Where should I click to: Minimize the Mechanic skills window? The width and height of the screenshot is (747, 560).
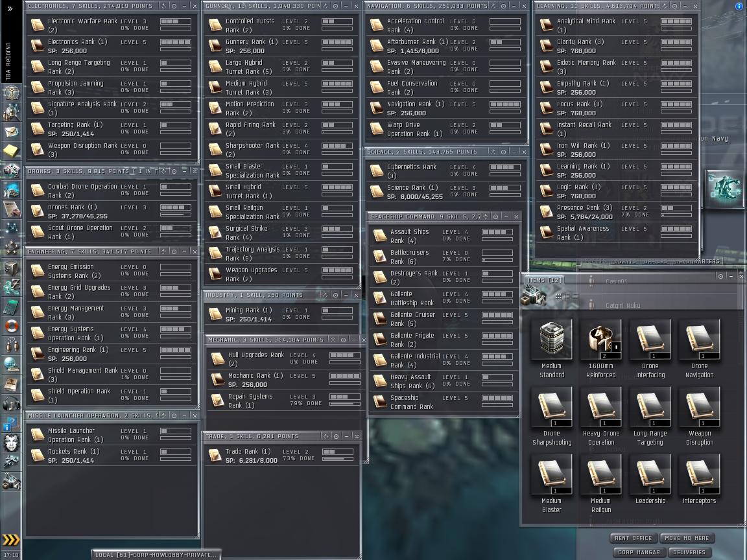tap(353, 340)
